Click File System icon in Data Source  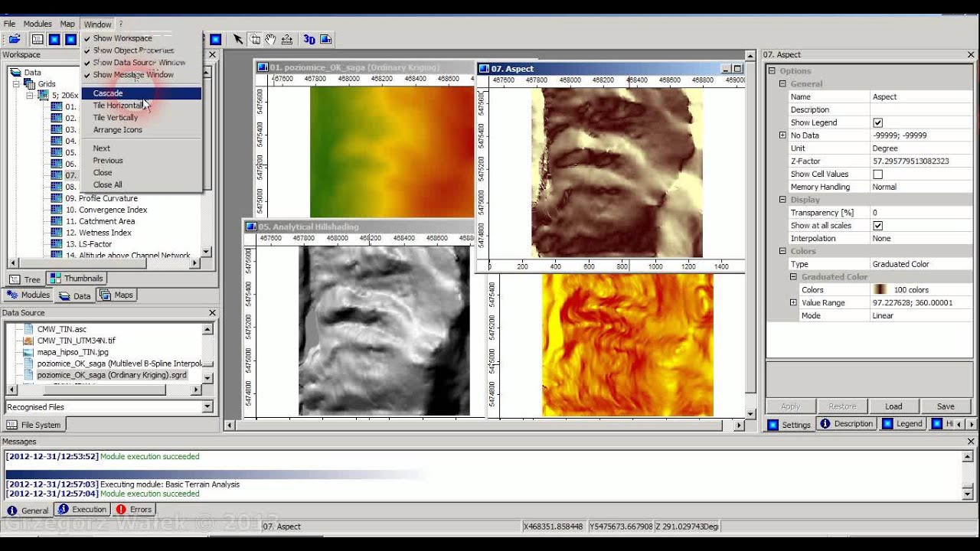[x=11, y=425]
